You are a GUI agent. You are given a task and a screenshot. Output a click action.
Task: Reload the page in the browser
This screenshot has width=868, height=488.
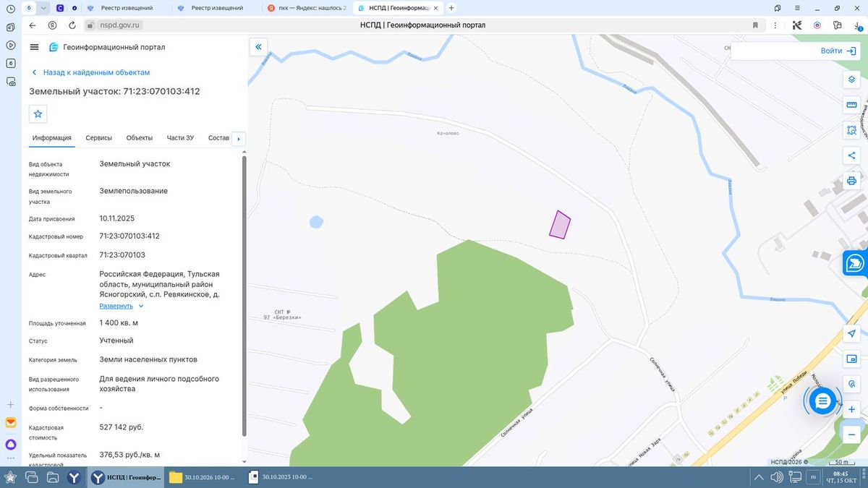click(x=72, y=25)
